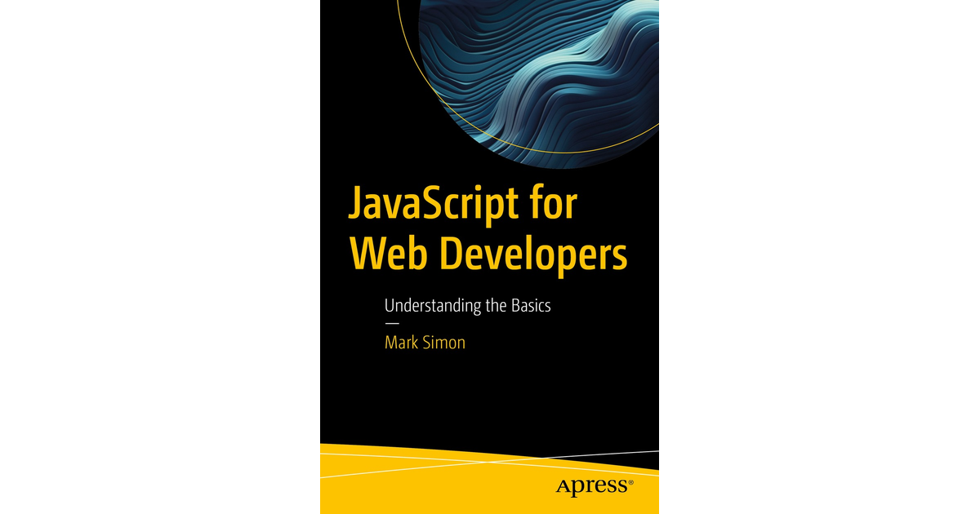Click the Apress publisher logo
The height and width of the screenshot is (514, 980).
click(592, 487)
